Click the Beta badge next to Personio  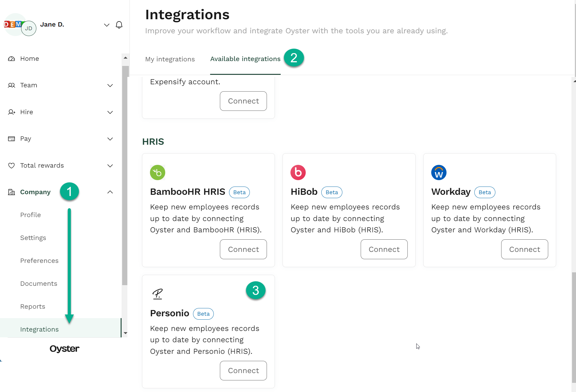pyautogui.click(x=203, y=314)
